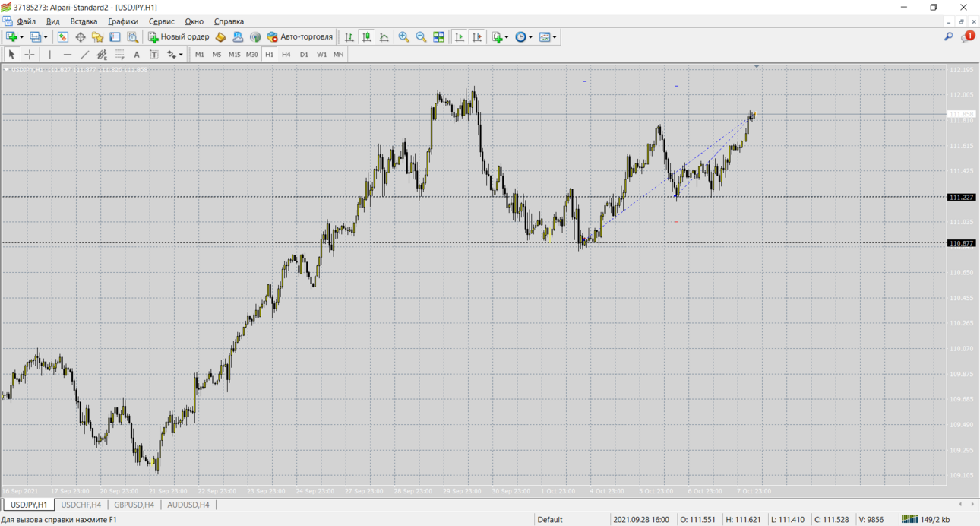The height and width of the screenshot is (526, 980).
Task: Tile chart windows icon
Action: [438, 36]
